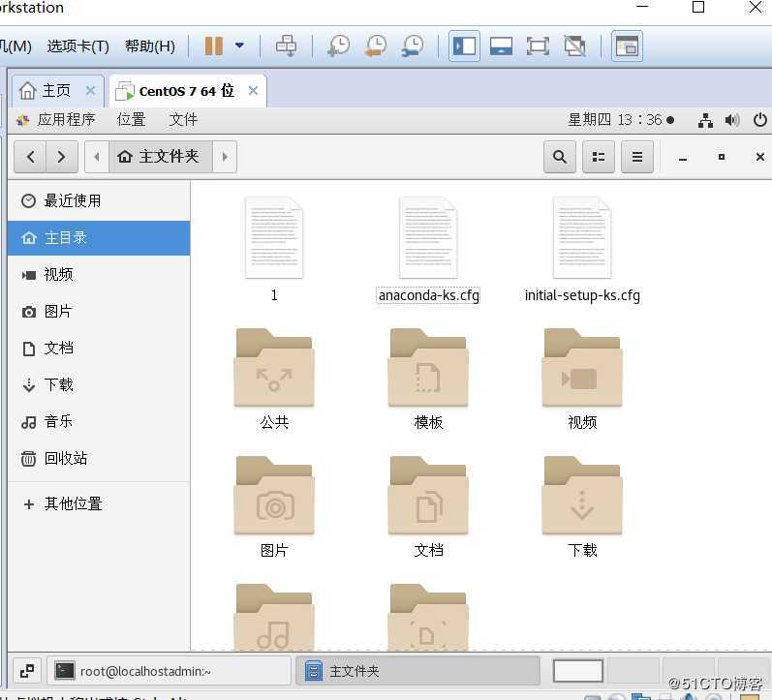Select the 公共 folder
Image resolution: width=772 pixels, height=700 pixels.
click(x=274, y=367)
